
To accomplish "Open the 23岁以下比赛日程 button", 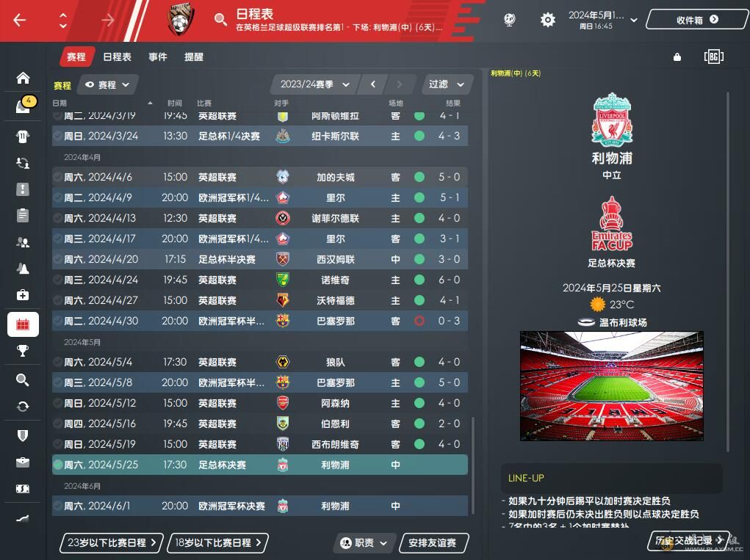I will tap(112, 543).
